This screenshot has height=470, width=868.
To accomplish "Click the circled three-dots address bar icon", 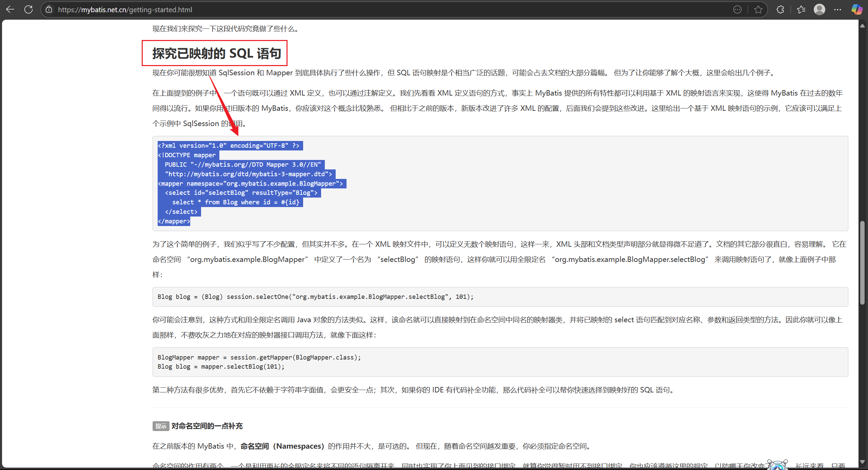I will [x=737, y=9].
